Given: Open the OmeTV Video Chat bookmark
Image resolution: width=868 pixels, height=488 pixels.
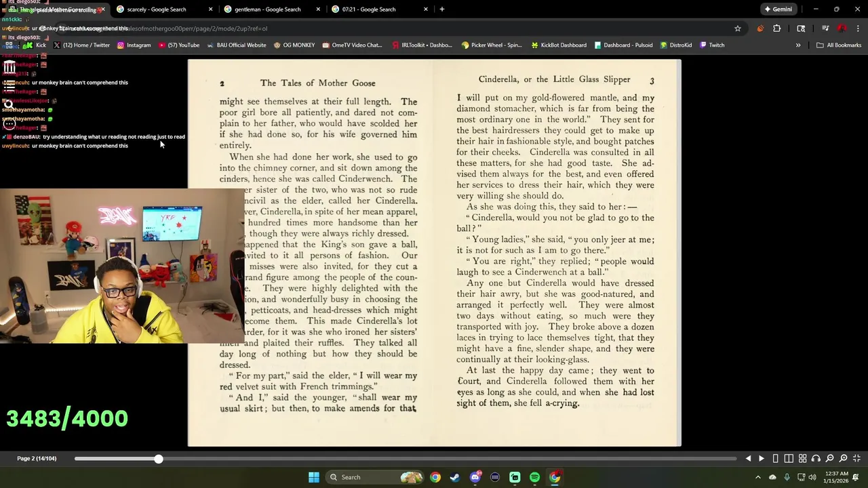Looking at the screenshot, I should (x=353, y=45).
